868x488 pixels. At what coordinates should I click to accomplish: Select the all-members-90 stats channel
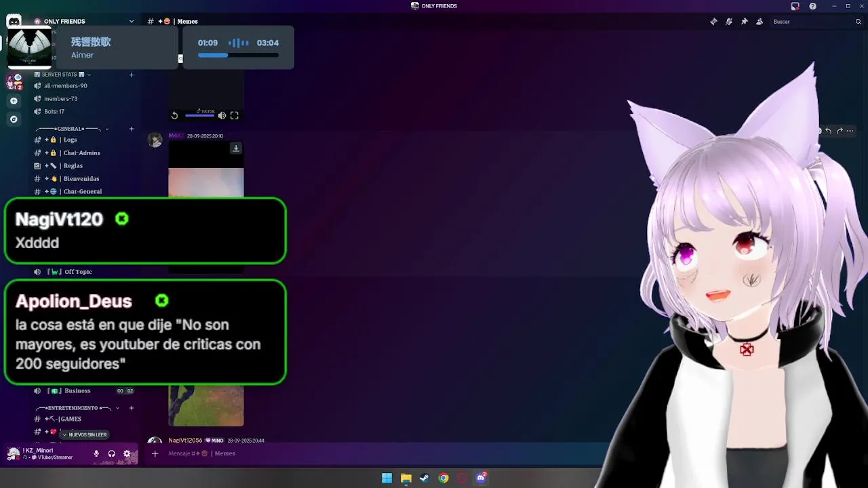[x=85, y=86]
